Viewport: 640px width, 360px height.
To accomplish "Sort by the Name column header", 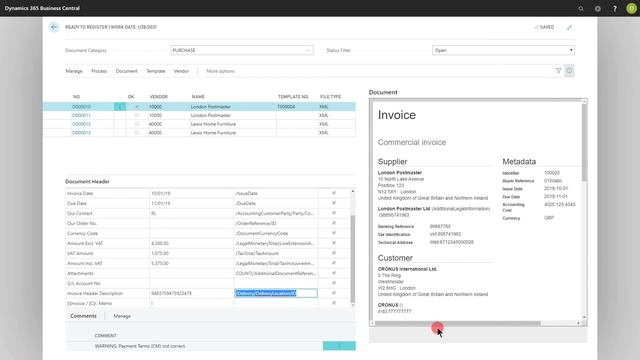I will pyautogui.click(x=198, y=97).
